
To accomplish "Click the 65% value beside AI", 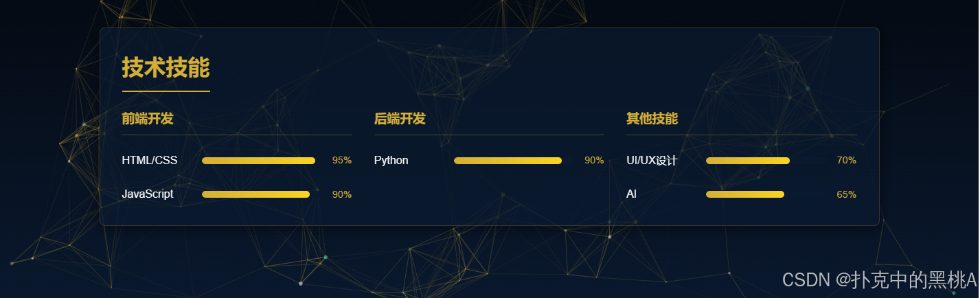I will pyautogui.click(x=846, y=194).
